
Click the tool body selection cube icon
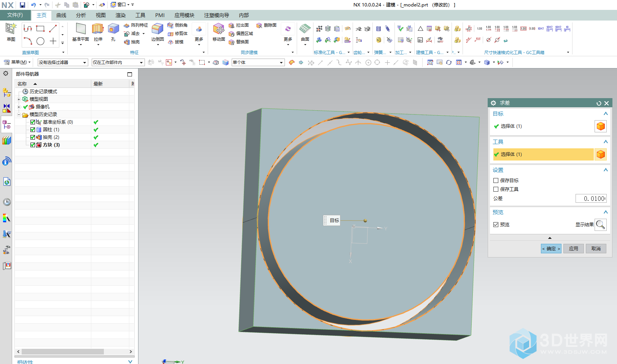tap(601, 154)
